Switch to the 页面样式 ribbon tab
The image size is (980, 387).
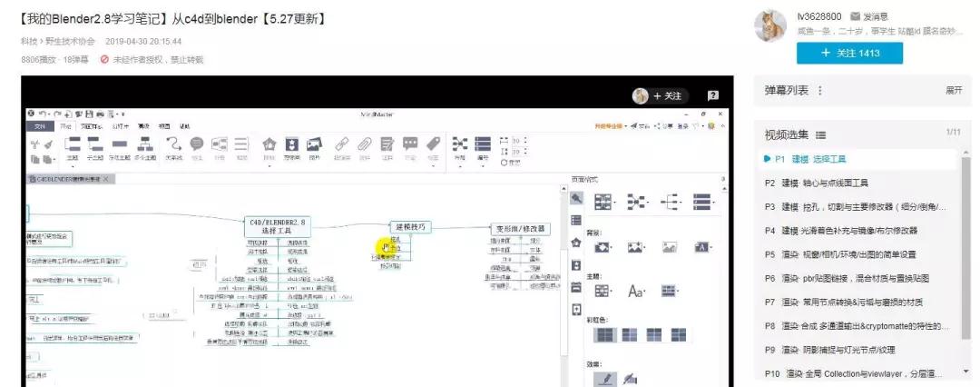pyautogui.click(x=92, y=126)
